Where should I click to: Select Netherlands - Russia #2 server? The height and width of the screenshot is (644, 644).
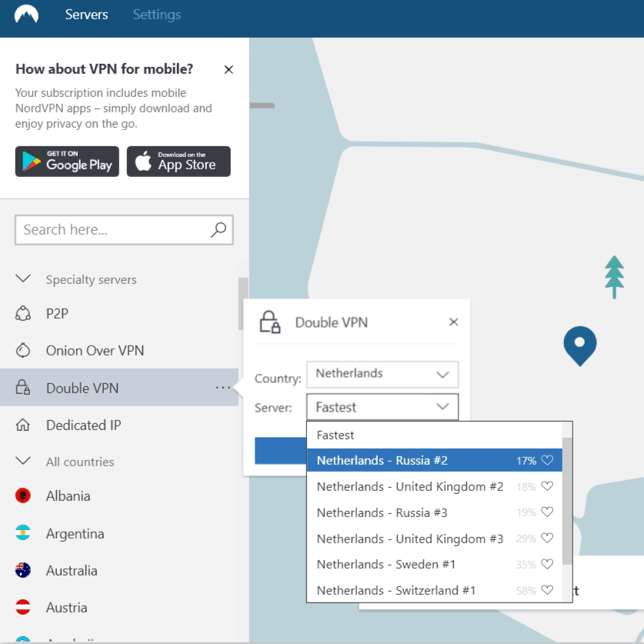point(435,460)
